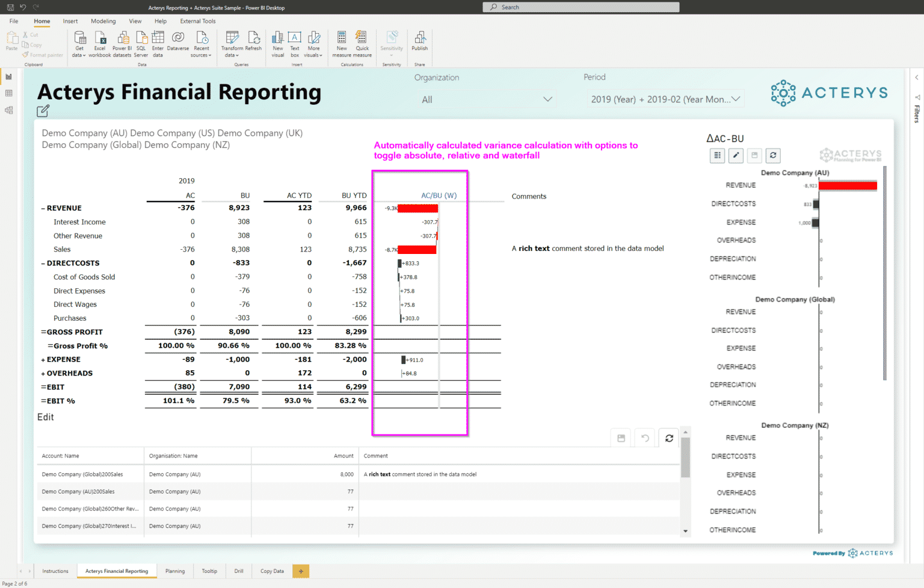This screenshot has width=924, height=588.
Task: Publish the report
Action: pyautogui.click(x=419, y=42)
